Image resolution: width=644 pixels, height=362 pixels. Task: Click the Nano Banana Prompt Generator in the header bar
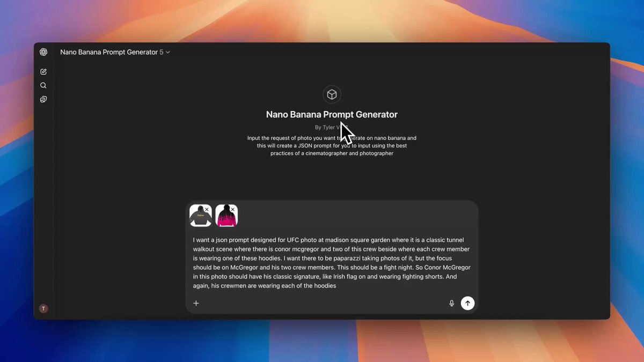111,52
